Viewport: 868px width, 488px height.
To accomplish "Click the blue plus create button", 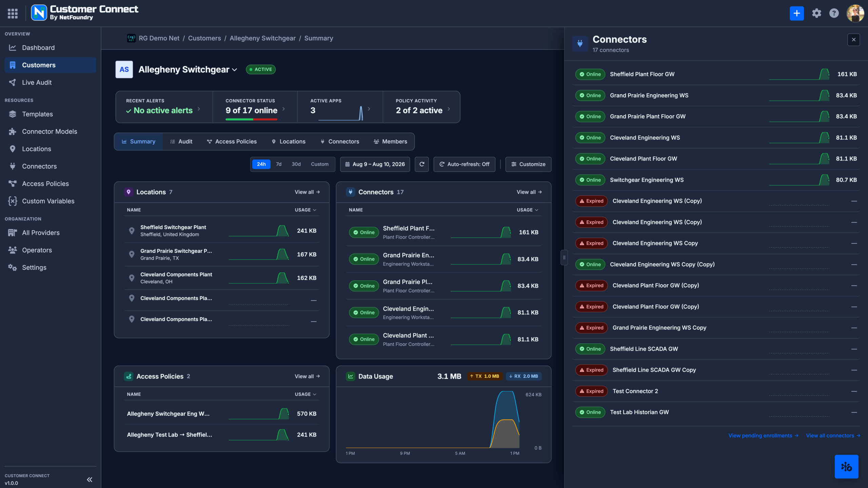I will click(x=796, y=13).
